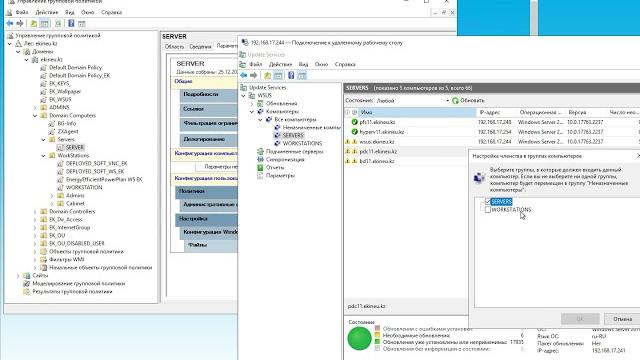Collapse Все компьютеры node
This screenshot has width=640, height=360.
(260, 120)
